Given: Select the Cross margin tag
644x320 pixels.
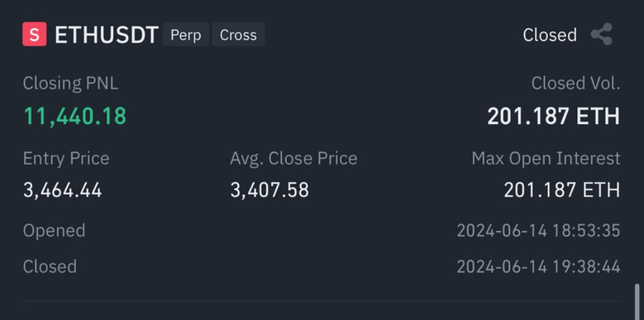Looking at the screenshot, I should 238,35.
